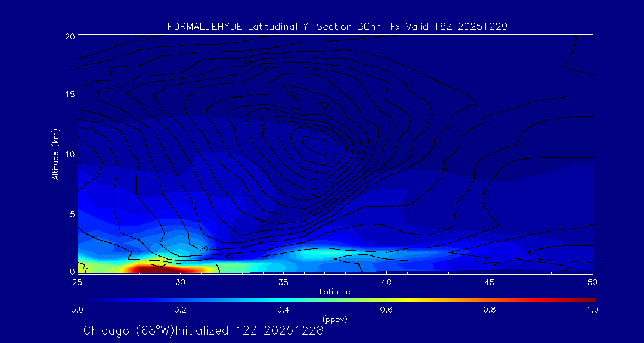Screen dimensions: 644x343
Task: Select the latitude 50 tick label
Action: (592, 282)
